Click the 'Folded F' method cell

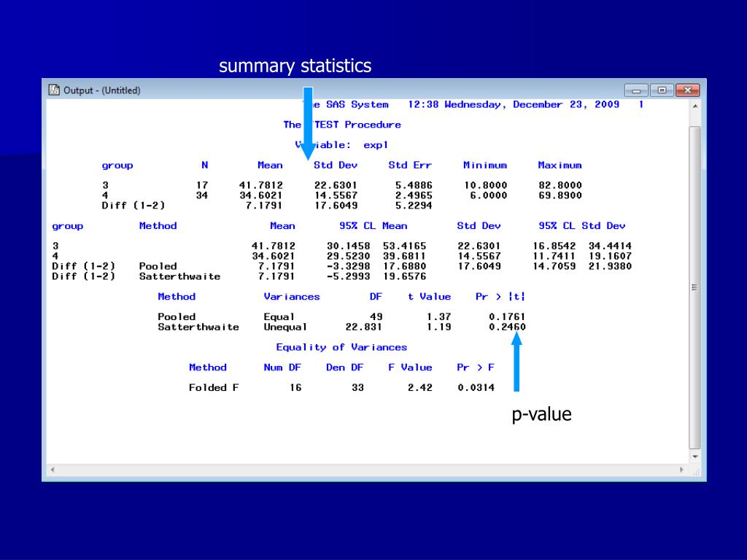coord(214,388)
